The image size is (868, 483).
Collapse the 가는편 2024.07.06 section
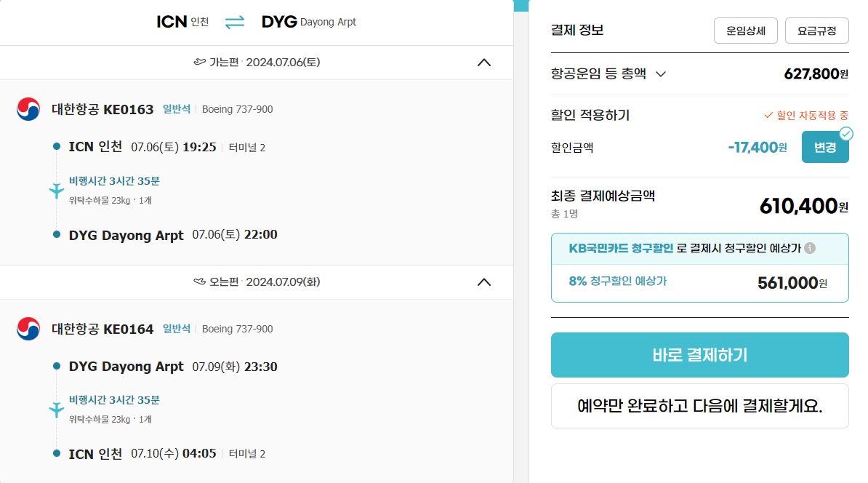point(484,63)
